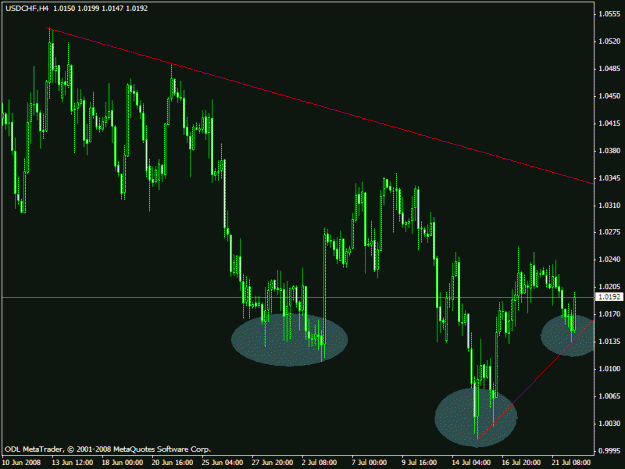Click the 10 Jun 2008 date label
This screenshot has height=469, width=625.
22,463
